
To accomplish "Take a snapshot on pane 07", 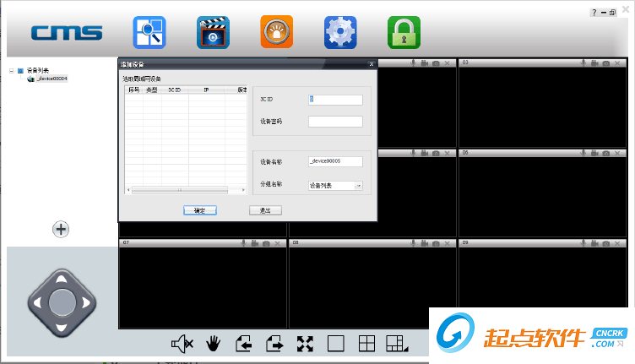I will click(x=266, y=243).
